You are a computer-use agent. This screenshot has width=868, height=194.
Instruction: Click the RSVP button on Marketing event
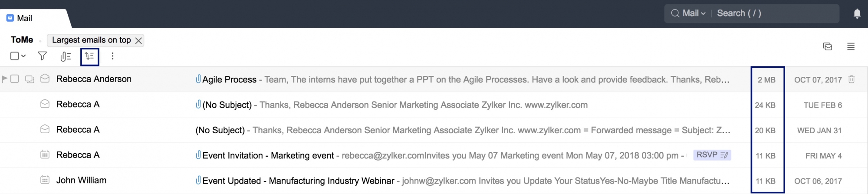pos(712,155)
